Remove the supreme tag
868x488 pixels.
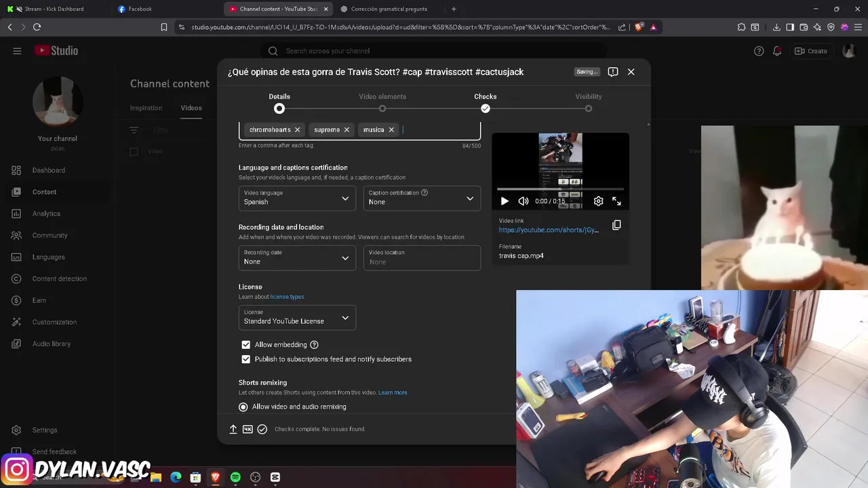[347, 129]
